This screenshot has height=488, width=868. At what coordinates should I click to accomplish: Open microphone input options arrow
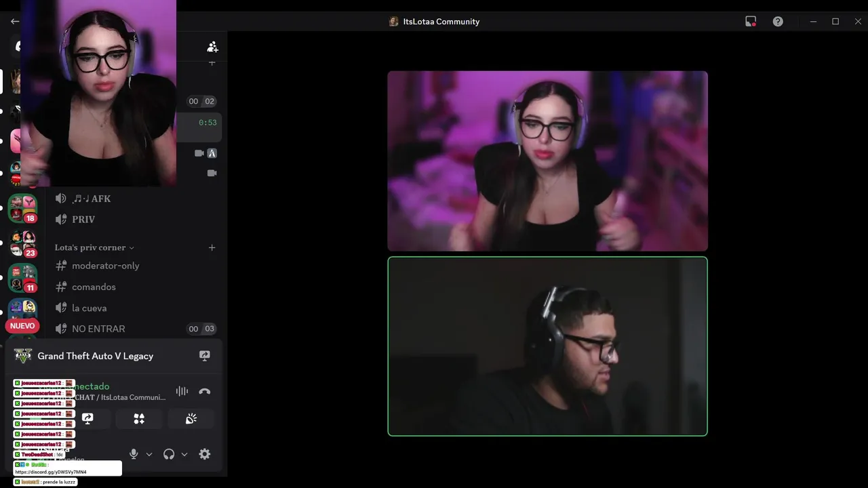click(149, 454)
